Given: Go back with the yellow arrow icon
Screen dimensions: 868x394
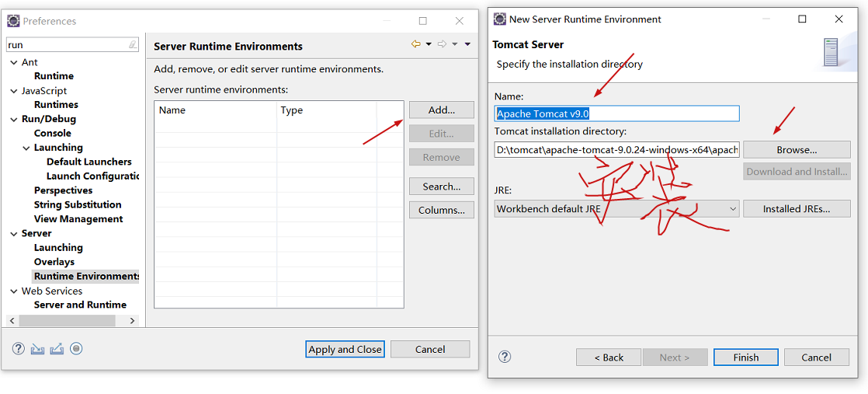Looking at the screenshot, I should pyautogui.click(x=416, y=44).
